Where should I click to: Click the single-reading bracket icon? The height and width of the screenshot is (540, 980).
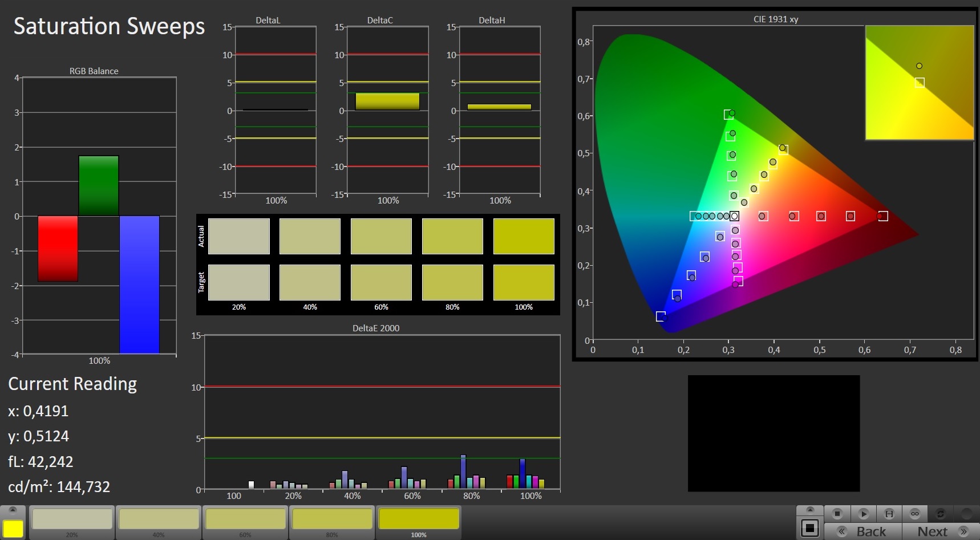click(x=889, y=514)
